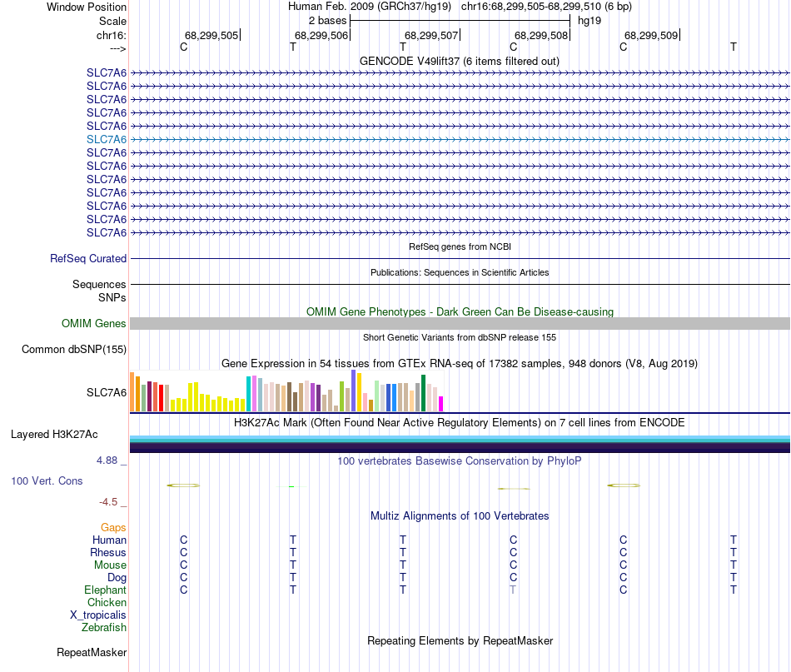Click the 'RefSeq genes from NCBI' title

[x=460, y=246]
